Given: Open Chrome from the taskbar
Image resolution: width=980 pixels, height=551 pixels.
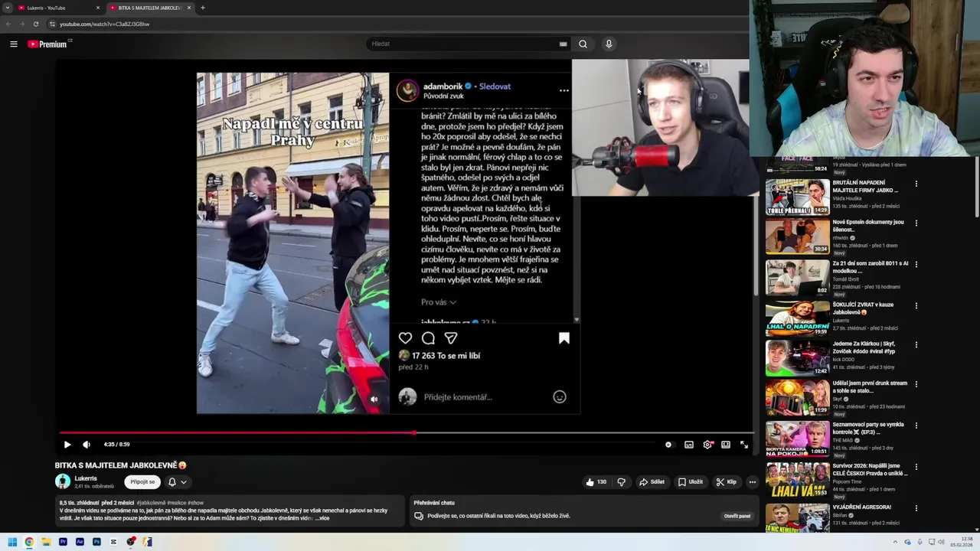Looking at the screenshot, I should click(29, 542).
